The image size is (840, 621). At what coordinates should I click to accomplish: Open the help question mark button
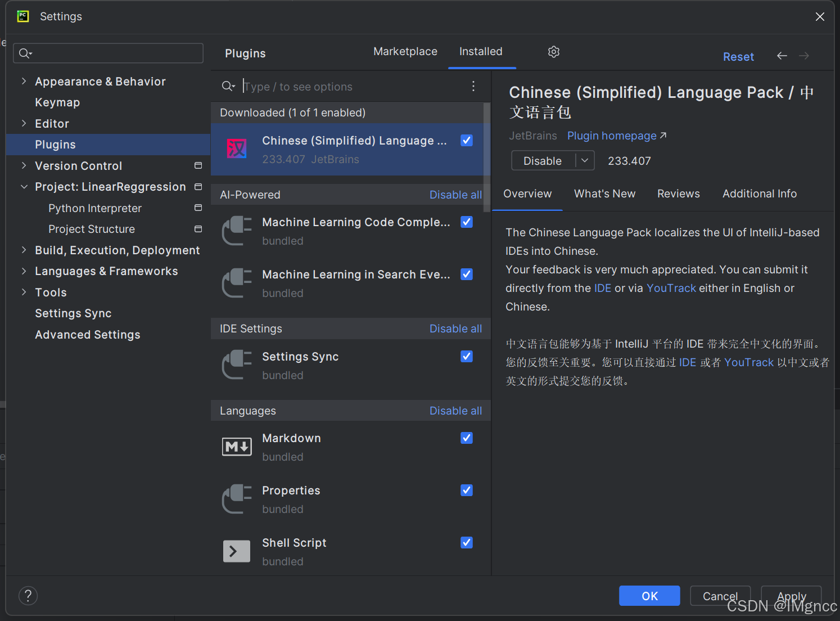28,596
